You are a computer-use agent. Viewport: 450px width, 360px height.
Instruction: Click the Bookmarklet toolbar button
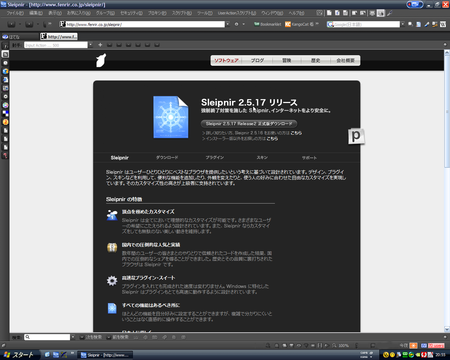coord(268,24)
